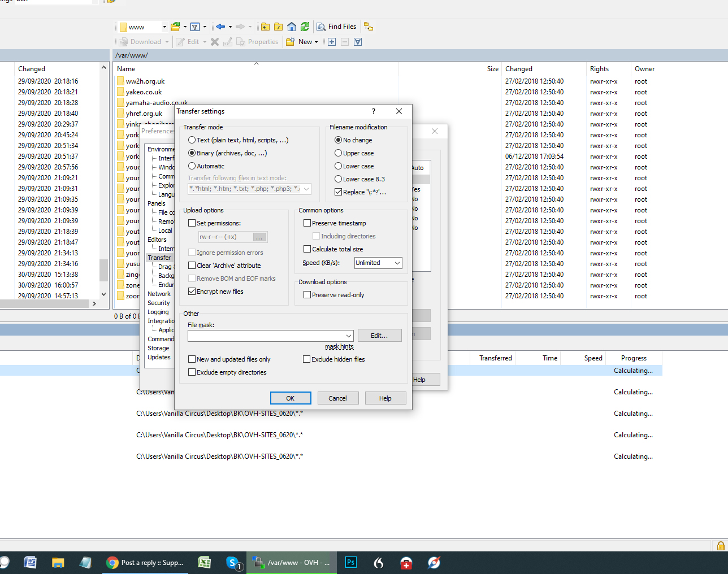The width and height of the screenshot is (728, 574).
Task: Check the Preserve timestamp option
Action: pyautogui.click(x=307, y=223)
